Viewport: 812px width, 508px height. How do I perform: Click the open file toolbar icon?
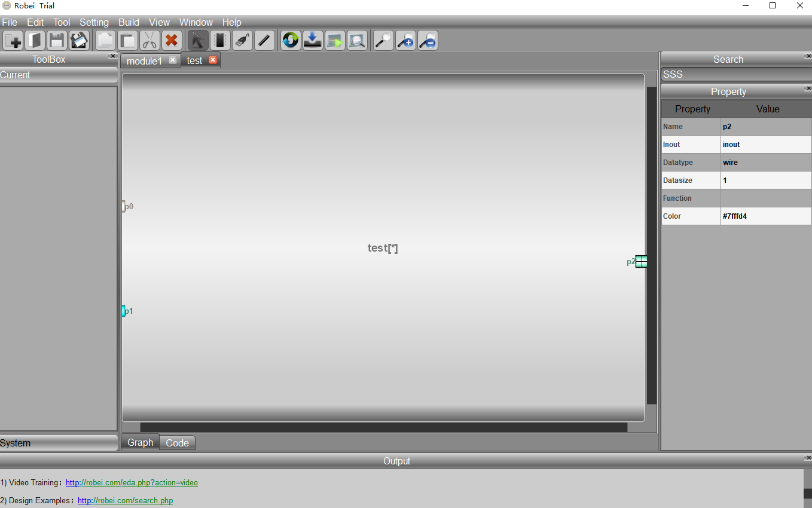35,41
